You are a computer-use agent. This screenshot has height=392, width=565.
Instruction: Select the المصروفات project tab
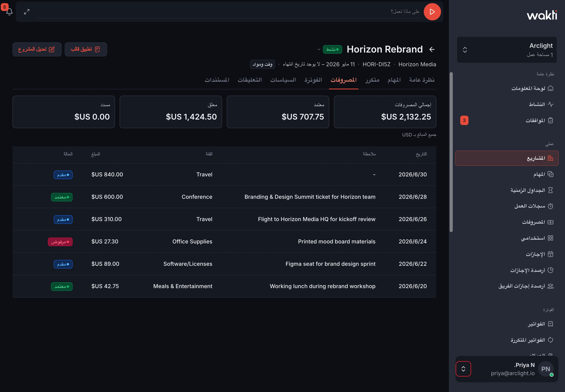pyautogui.click(x=344, y=80)
